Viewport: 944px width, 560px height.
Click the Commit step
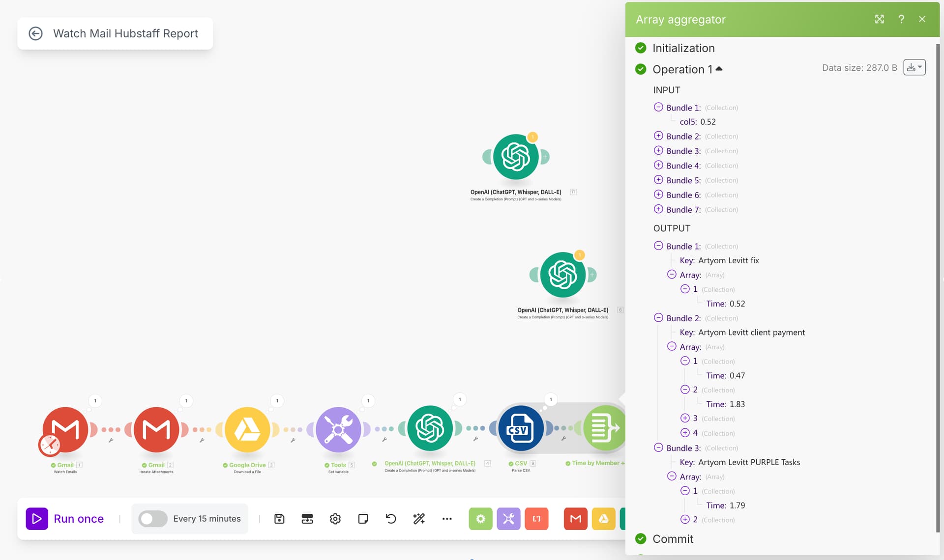point(673,539)
